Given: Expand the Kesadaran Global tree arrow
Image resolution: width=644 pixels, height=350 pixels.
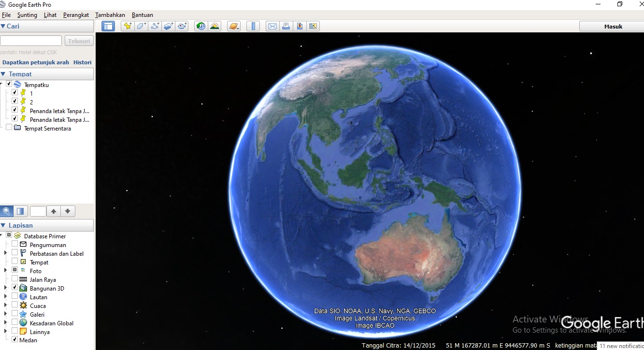Looking at the screenshot, I should (x=6, y=322).
